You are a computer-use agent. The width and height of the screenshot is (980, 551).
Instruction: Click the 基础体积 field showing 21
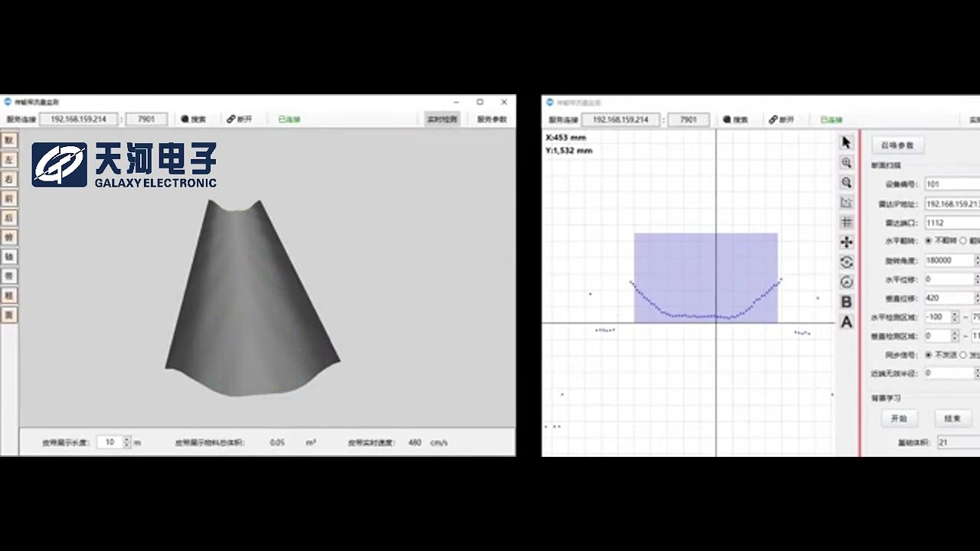tap(959, 442)
